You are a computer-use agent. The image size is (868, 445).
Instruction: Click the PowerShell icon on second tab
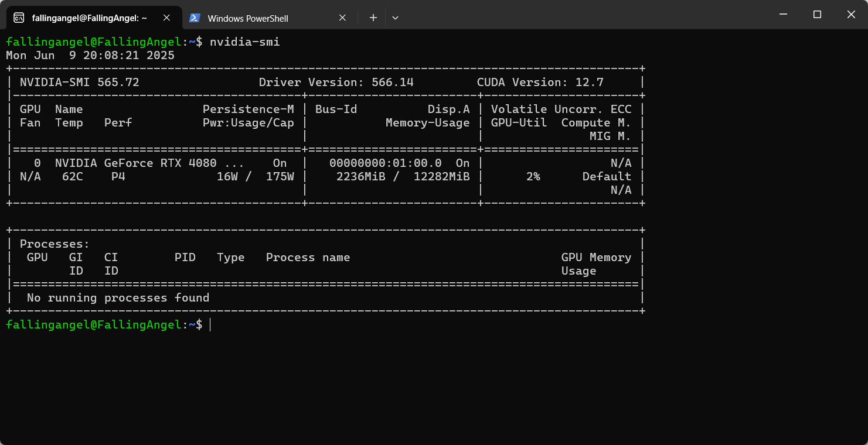[x=194, y=18]
